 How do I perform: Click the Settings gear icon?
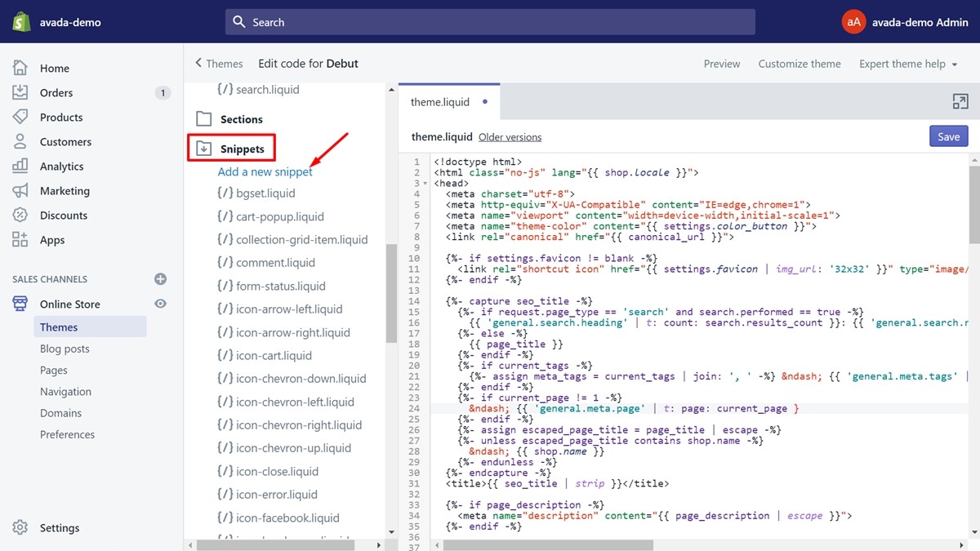(x=20, y=527)
